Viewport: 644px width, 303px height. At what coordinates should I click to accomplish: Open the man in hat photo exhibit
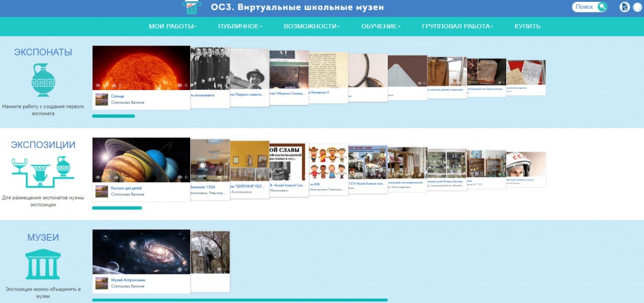pyautogui.click(x=249, y=69)
